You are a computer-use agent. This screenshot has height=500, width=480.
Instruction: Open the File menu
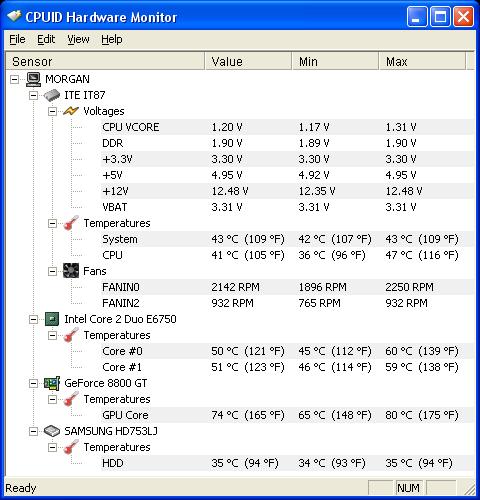pyautogui.click(x=17, y=39)
